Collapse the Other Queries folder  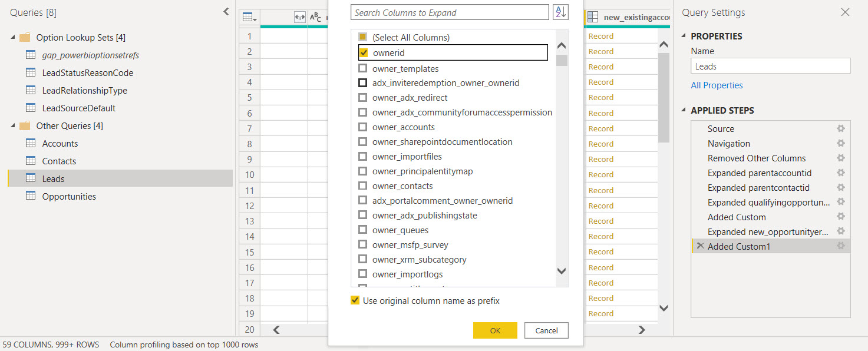[x=13, y=126]
